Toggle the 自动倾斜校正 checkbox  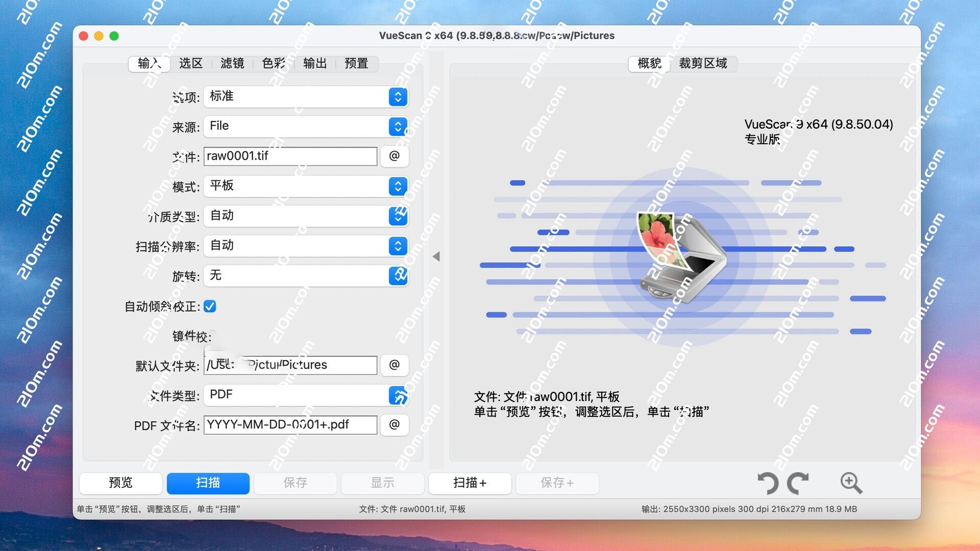click(210, 306)
